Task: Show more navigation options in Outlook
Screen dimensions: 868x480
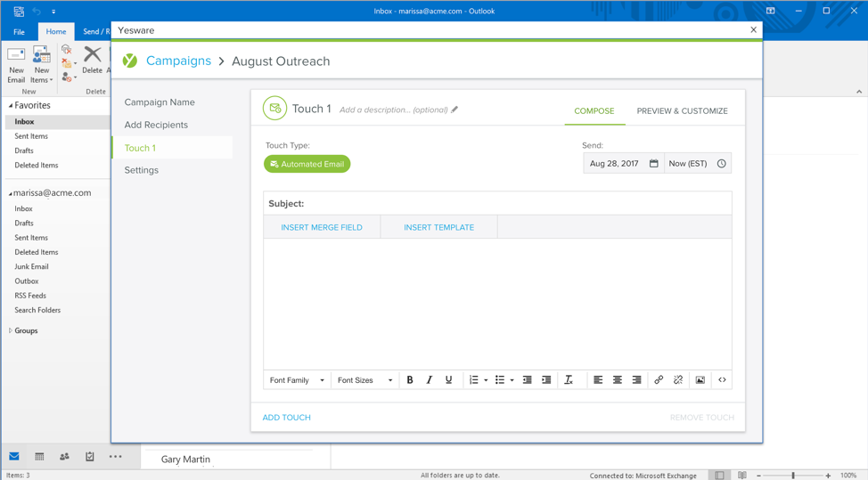Action: pos(115,456)
